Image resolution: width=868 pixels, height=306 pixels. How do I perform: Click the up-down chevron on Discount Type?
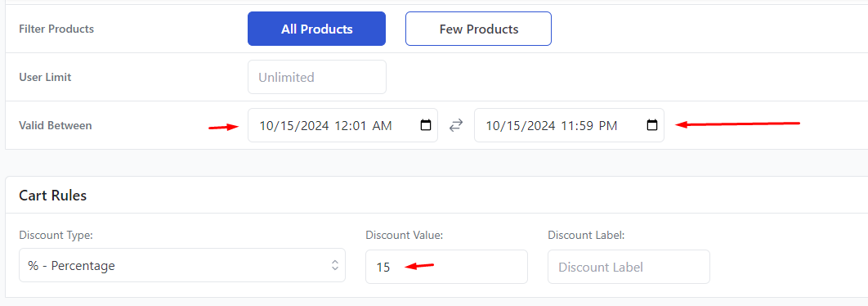click(x=335, y=265)
